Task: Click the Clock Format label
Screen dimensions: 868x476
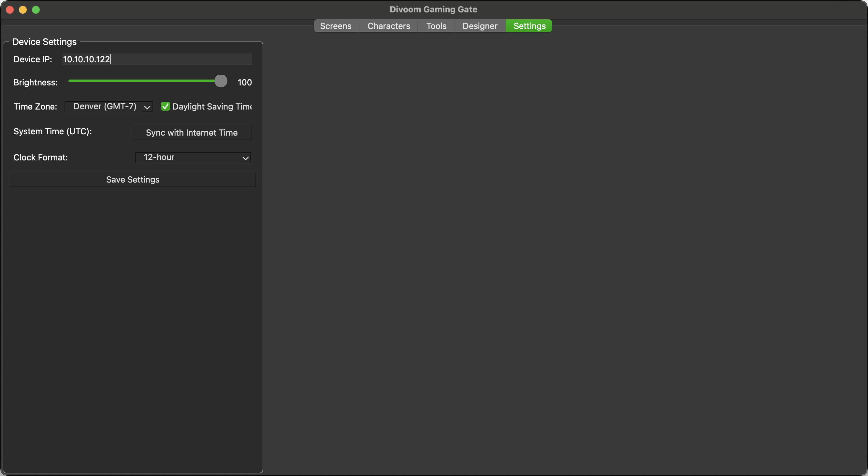Action: (x=40, y=157)
